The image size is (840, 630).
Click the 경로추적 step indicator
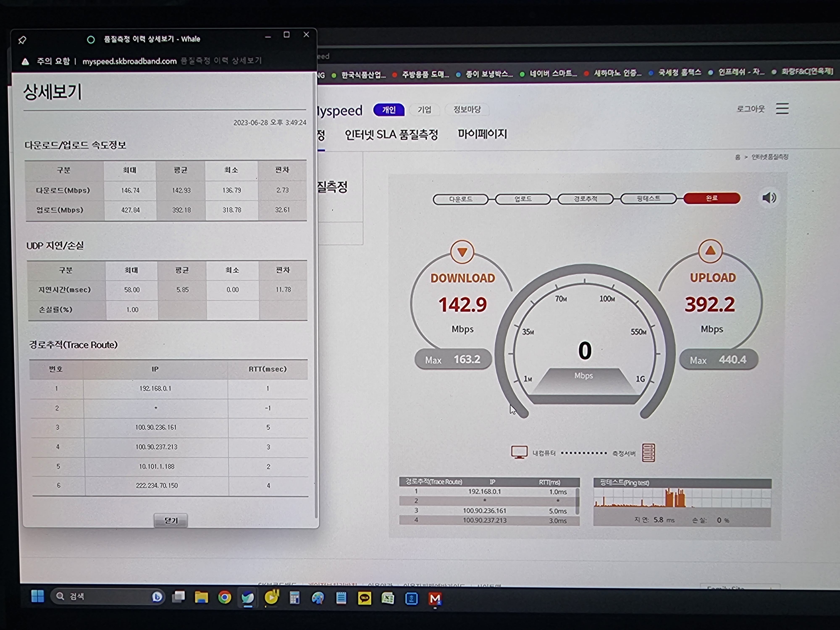coord(585,199)
